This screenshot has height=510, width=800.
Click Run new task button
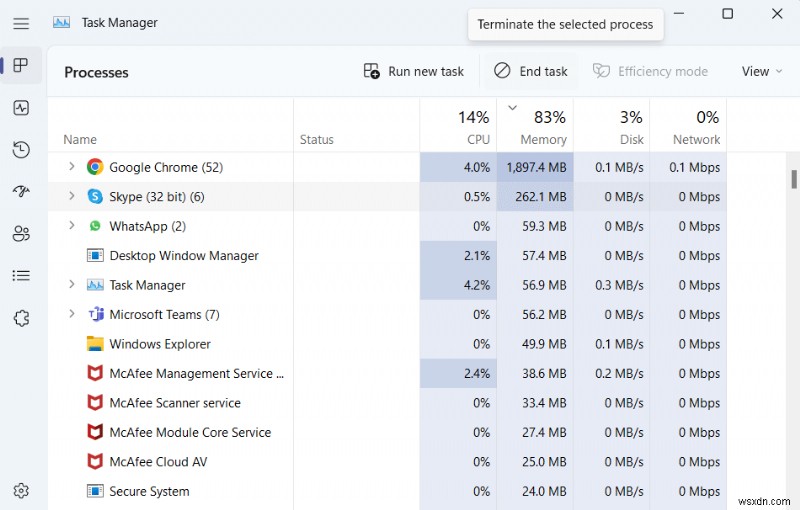tap(414, 72)
